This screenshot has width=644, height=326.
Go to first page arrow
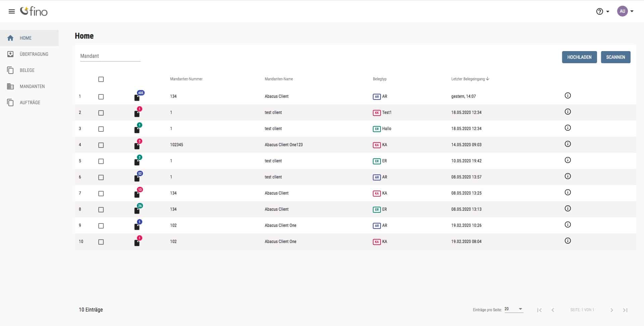(539, 310)
